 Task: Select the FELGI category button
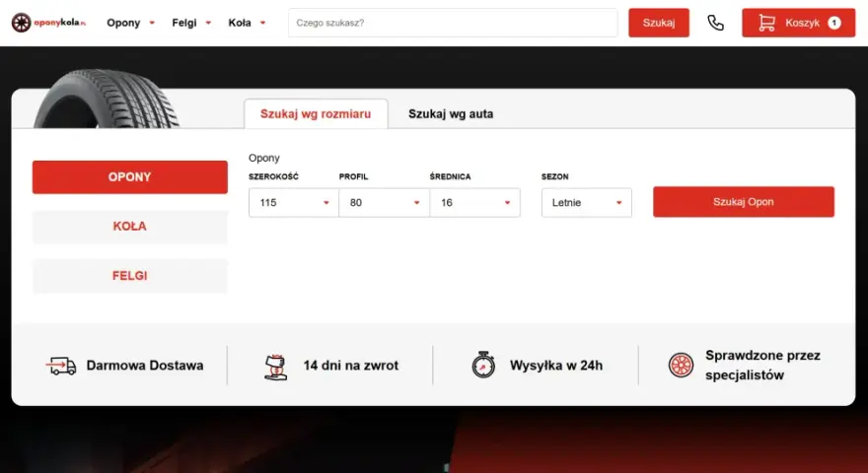129,276
